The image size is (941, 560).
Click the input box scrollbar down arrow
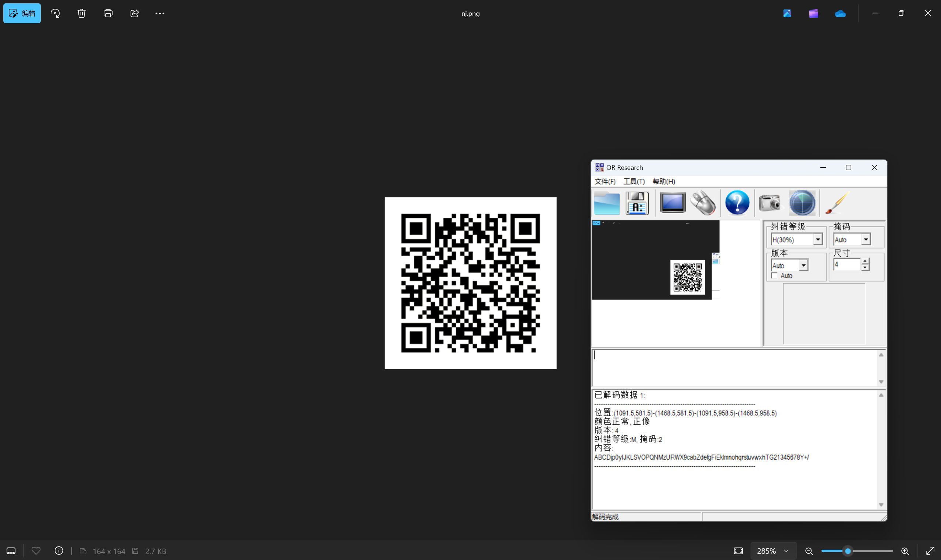coord(881,382)
